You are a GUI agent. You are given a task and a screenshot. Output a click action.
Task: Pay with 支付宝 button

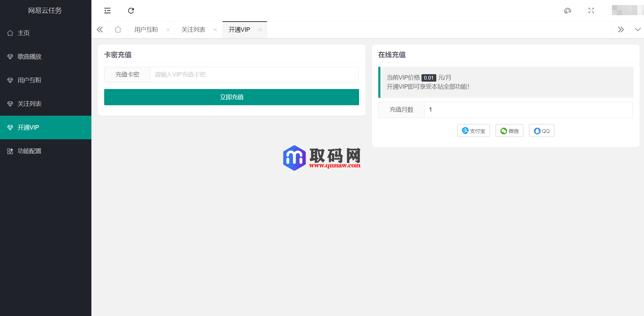point(473,131)
